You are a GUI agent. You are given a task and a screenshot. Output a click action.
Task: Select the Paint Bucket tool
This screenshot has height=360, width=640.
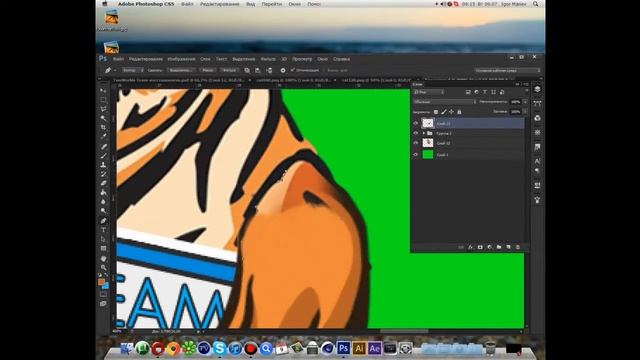[x=103, y=193]
